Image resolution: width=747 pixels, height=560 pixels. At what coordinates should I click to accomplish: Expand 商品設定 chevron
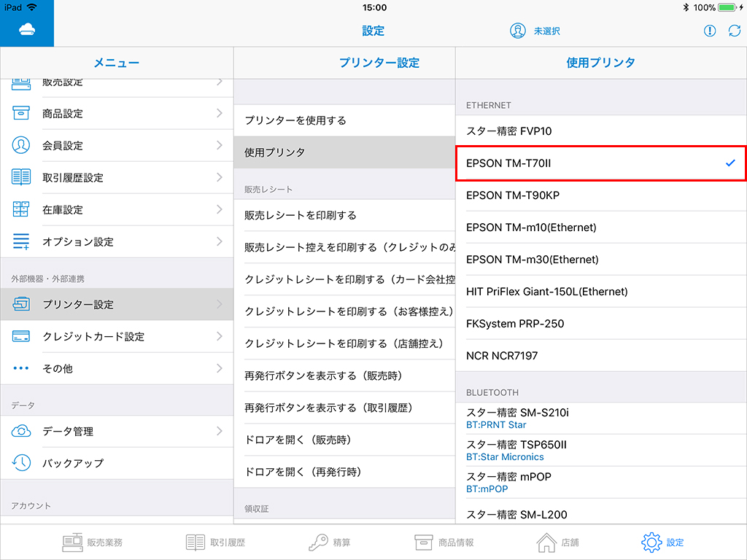click(x=219, y=113)
